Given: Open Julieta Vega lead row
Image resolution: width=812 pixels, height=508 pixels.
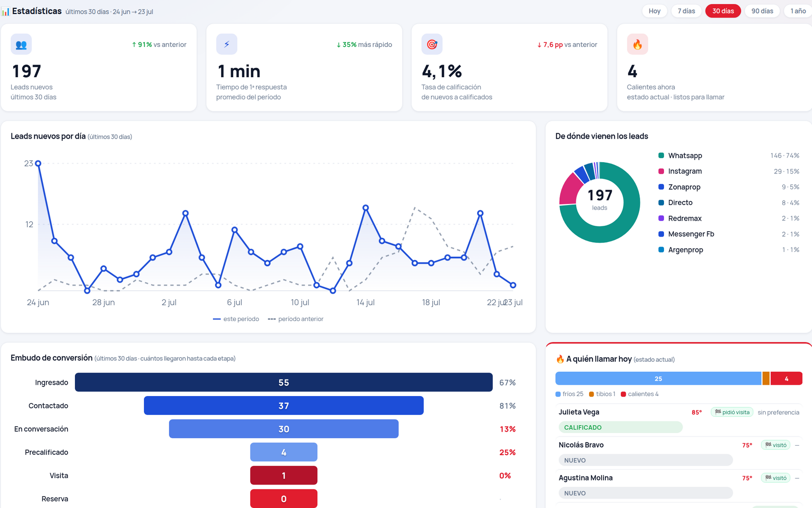Looking at the screenshot, I should pyautogui.click(x=679, y=419).
